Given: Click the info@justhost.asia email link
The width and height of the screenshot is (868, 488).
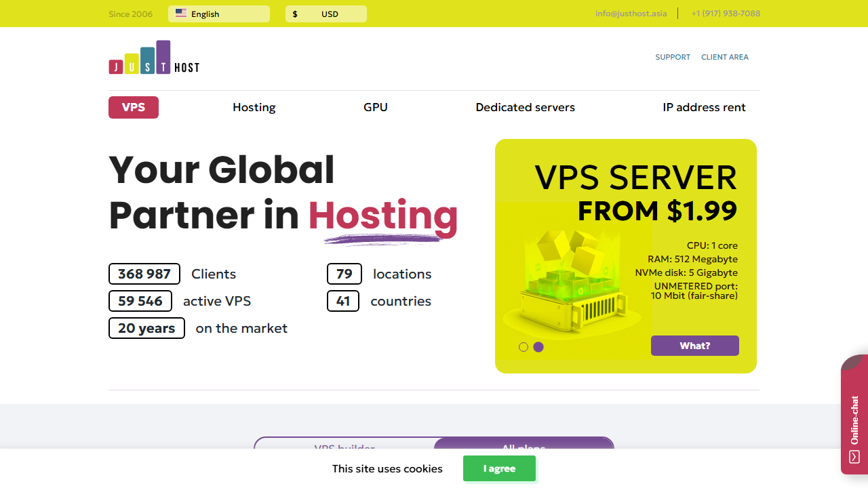Looking at the screenshot, I should (x=631, y=14).
